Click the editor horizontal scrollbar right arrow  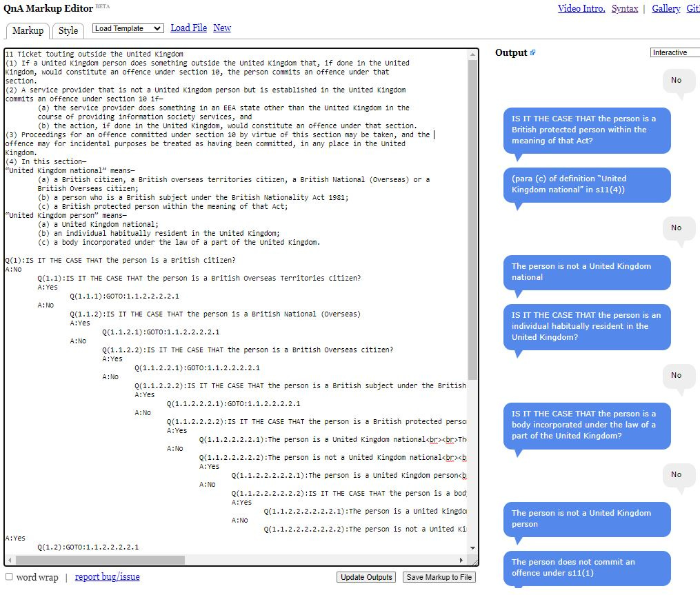coord(461,560)
